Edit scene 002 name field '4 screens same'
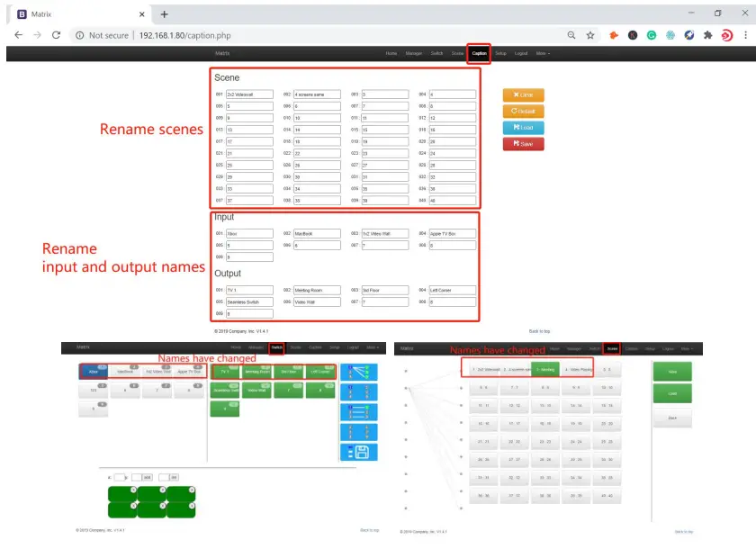The image size is (756, 549). (317, 94)
